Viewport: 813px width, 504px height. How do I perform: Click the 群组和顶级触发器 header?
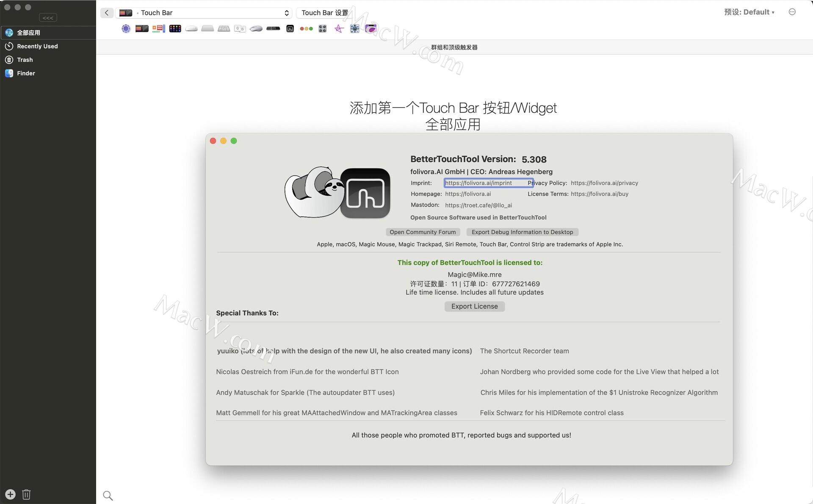coord(454,47)
